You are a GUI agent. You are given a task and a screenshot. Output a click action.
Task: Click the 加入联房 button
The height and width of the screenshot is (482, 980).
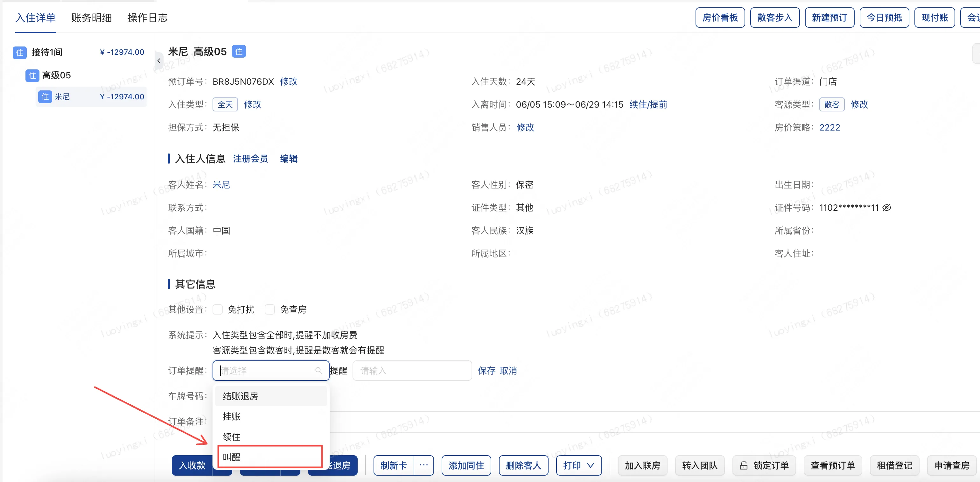point(642,465)
